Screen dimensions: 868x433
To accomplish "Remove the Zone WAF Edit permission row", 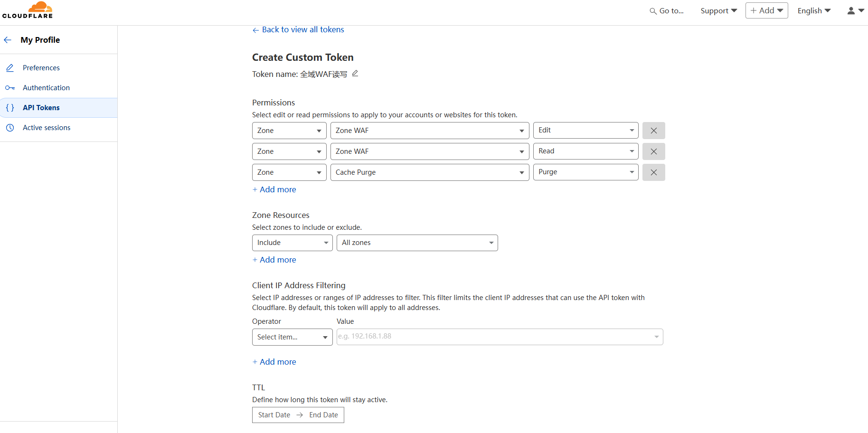I will click(x=653, y=131).
